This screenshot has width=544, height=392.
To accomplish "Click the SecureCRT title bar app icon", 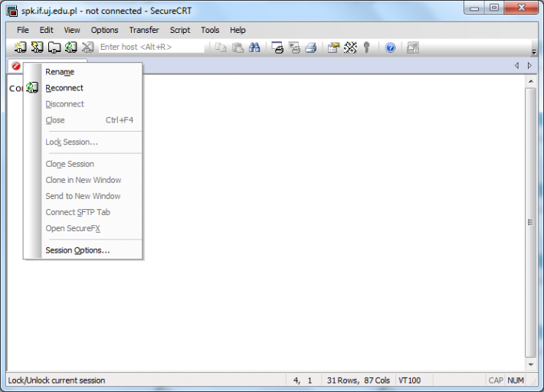I will click(11, 11).
